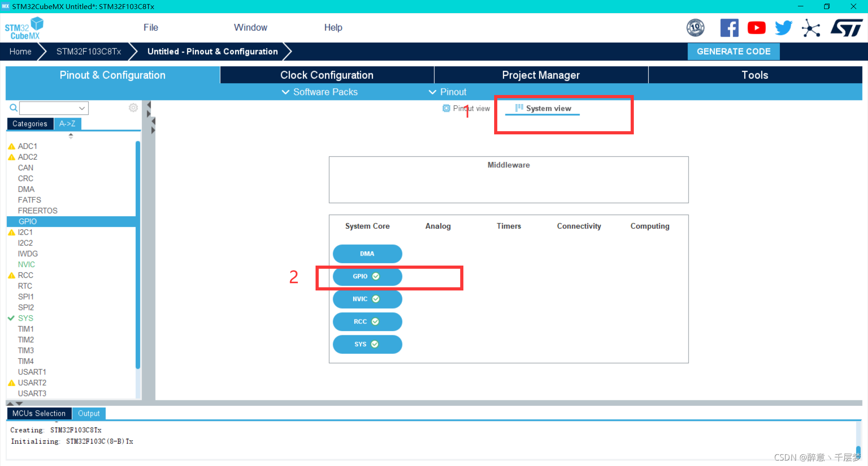This screenshot has height=466, width=868.
Task: Open the RCC system core button
Action: pyautogui.click(x=367, y=322)
